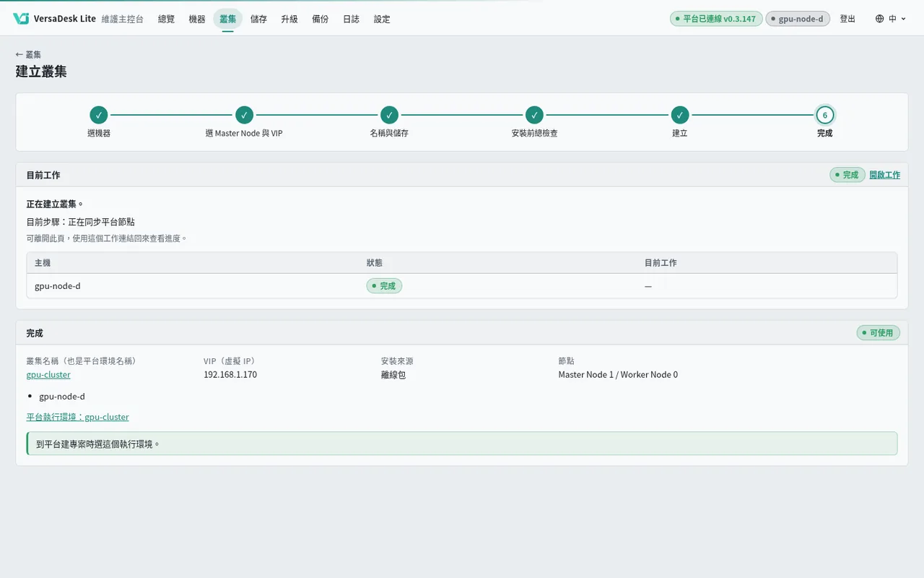The height and width of the screenshot is (578, 924).
Task: Open the 平台執行環境：gpu-cluster link
Action: click(77, 417)
